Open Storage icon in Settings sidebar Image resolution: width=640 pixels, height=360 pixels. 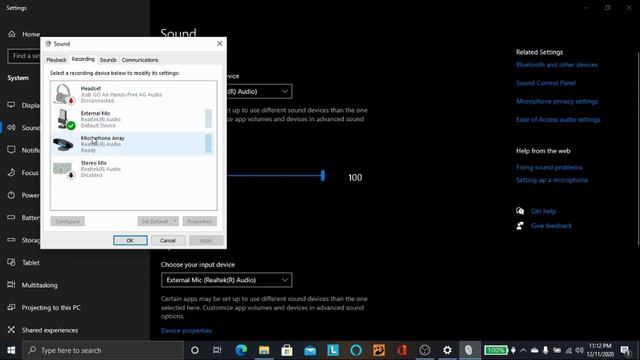(11, 240)
